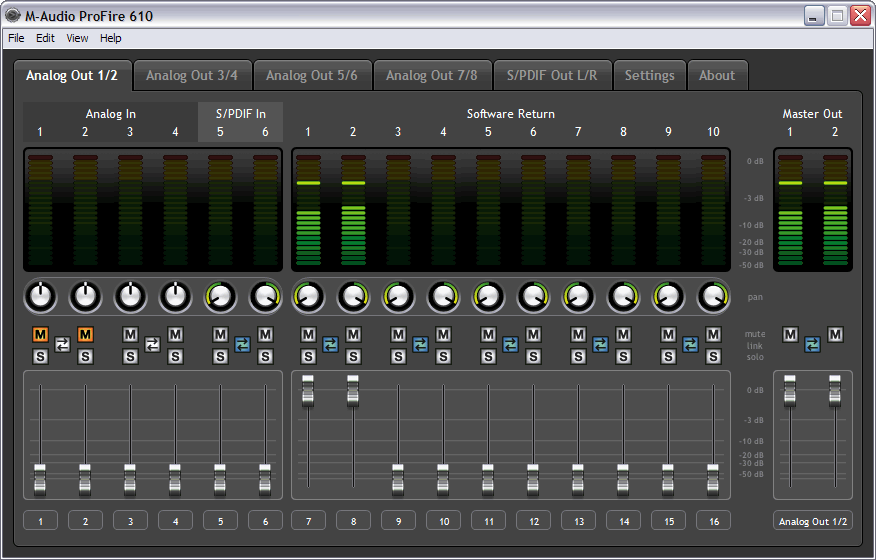Click Analog In 4 pan knob
Image resolution: width=876 pixels, height=560 pixels.
175,297
